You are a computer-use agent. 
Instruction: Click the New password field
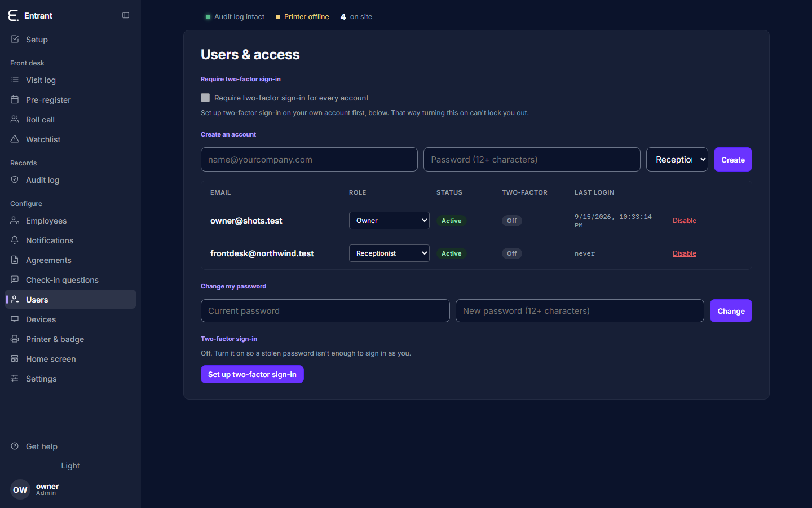(580, 310)
